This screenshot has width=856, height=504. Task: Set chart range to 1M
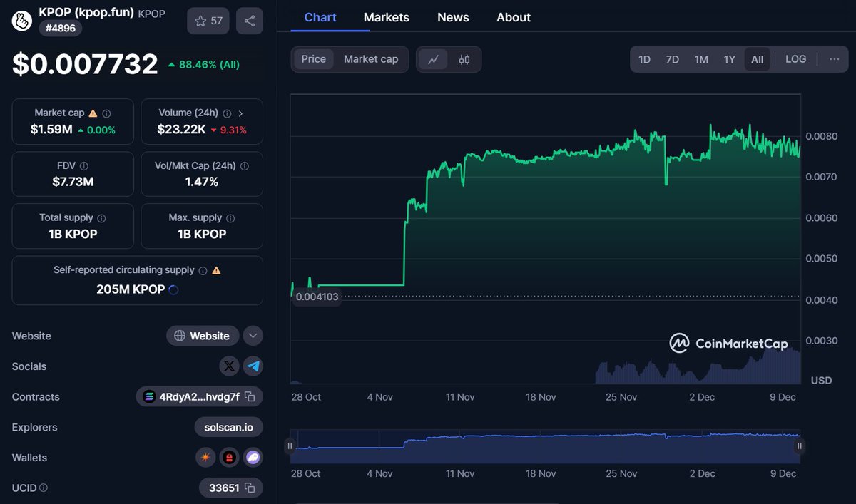pyautogui.click(x=701, y=59)
